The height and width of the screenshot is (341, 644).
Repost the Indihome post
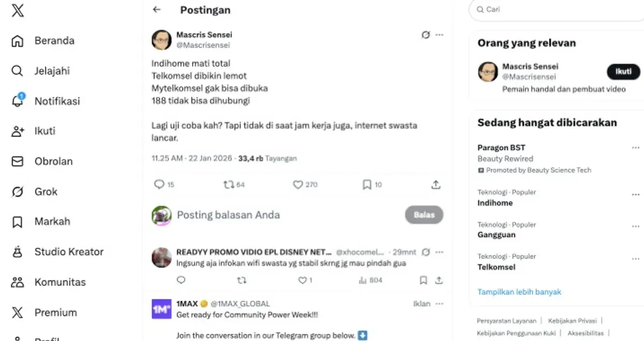click(234, 185)
